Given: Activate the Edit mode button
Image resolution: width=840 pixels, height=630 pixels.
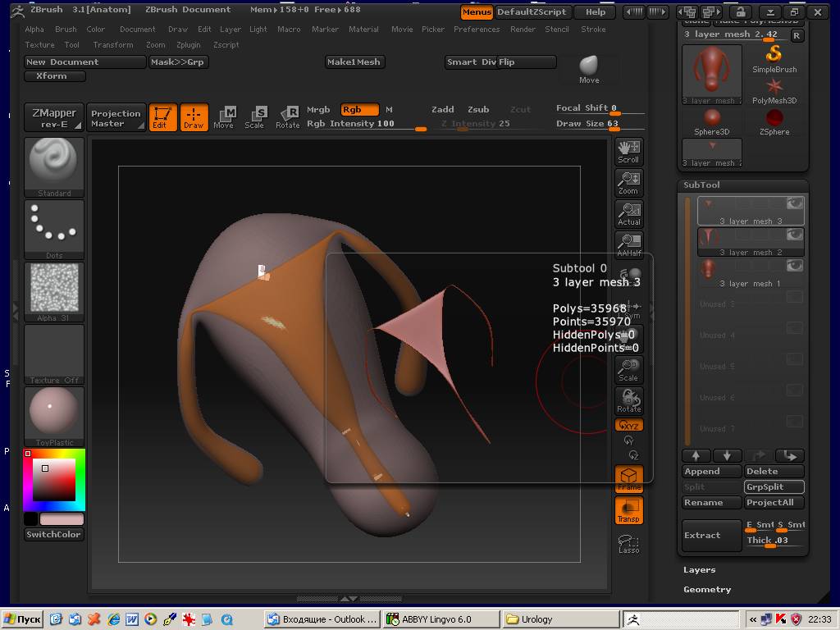Looking at the screenshot, I should pyautogui.click(x=162, y=117).
